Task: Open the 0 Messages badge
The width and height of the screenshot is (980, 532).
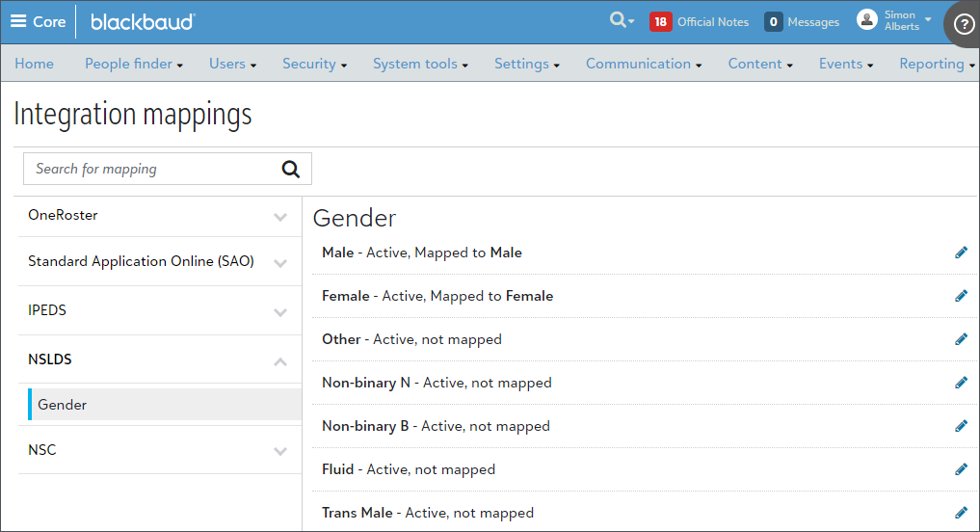Action: tap(773, 22)
